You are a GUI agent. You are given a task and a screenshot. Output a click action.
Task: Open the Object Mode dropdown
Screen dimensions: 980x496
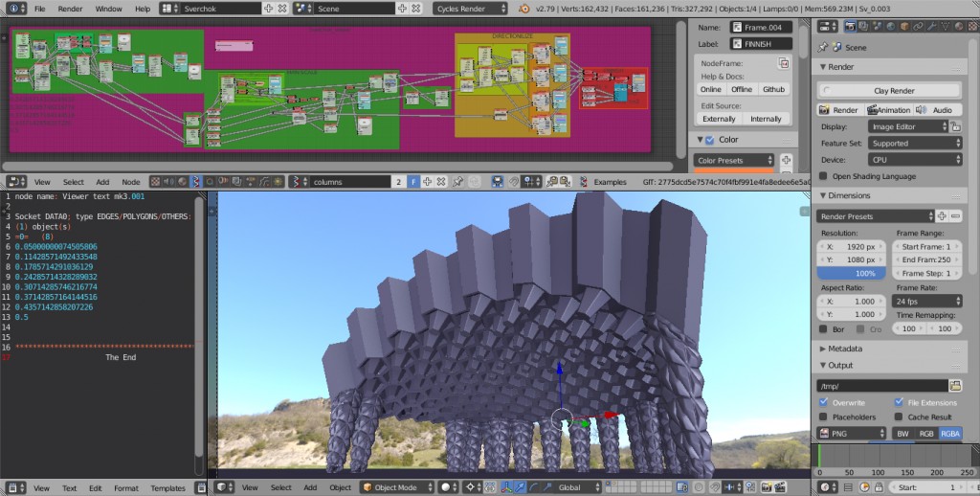pyautogui.click(x=397, y=487)
